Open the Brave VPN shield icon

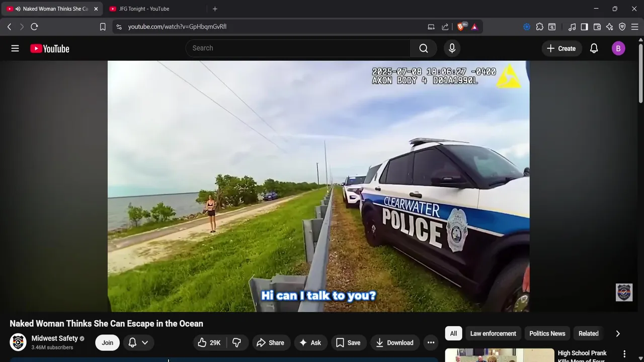pyautogui.click(x=622, y=27)
